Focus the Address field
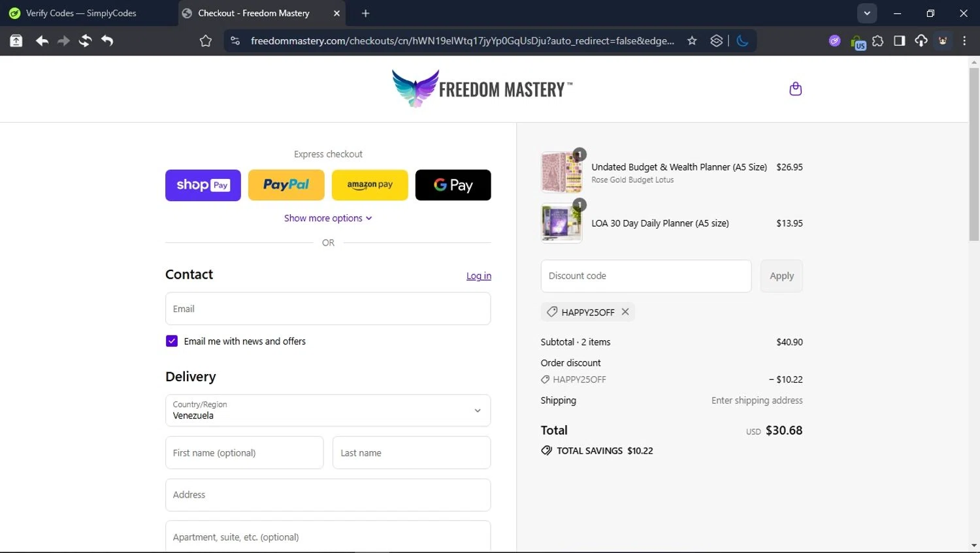The width and height of the screenshot is (980, 553). pyautogui.click(x=328, y=495)
